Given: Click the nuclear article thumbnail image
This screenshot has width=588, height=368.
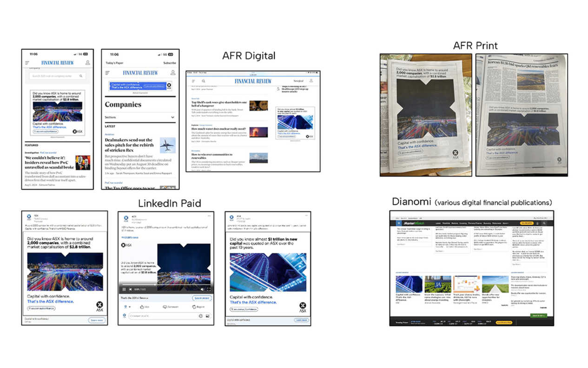Looking at the screenshot, I should coord(258,132).
